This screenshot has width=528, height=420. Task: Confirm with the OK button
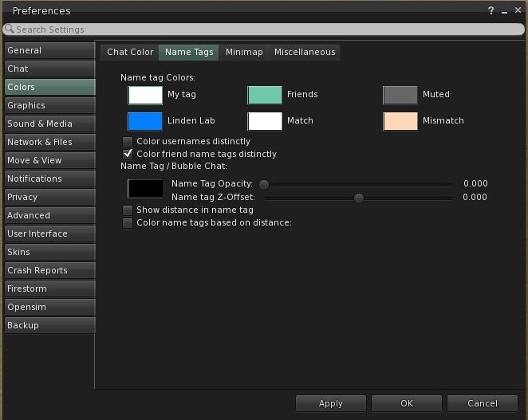pyautogui.click(x=407, y=403)
